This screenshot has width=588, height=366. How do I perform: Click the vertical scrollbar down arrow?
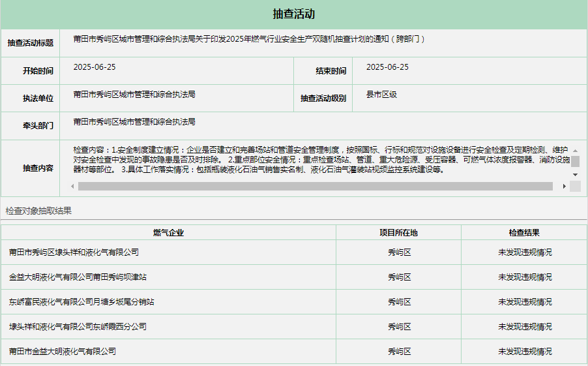[575, 175]
